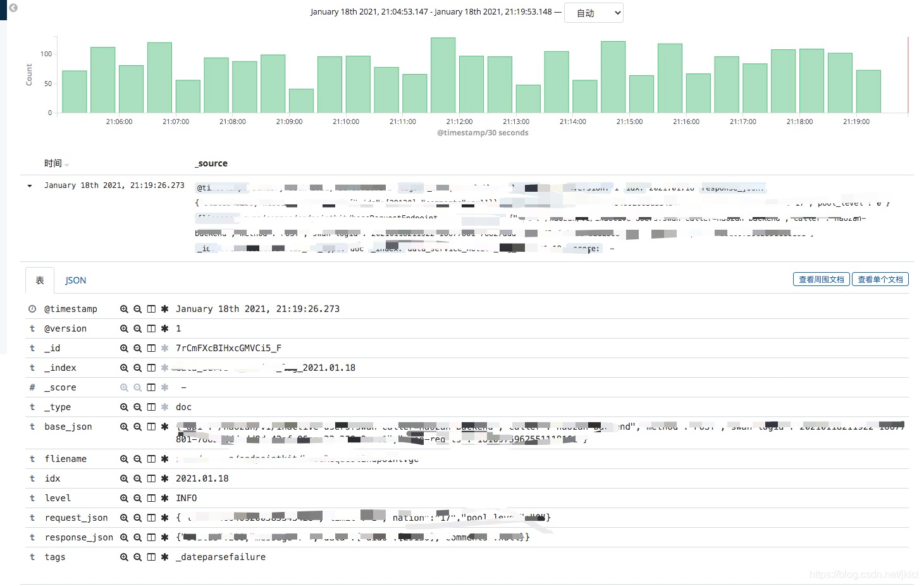This screenshot has height=586, width=924.
Task: Filter for value on @version row
Action: pos(124,329)
